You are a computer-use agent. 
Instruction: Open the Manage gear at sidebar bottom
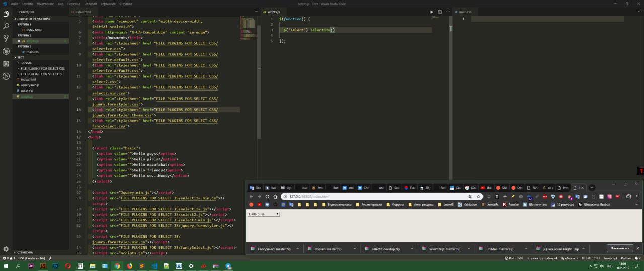6,249
